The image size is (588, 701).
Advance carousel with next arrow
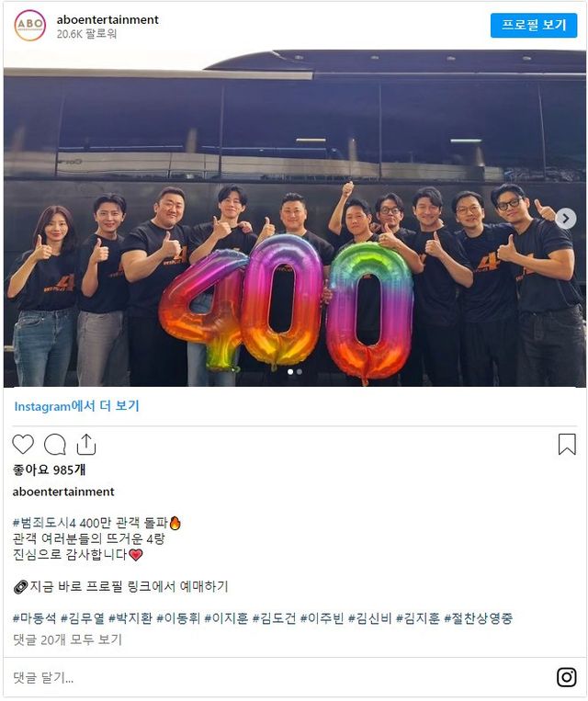[566, 219]
